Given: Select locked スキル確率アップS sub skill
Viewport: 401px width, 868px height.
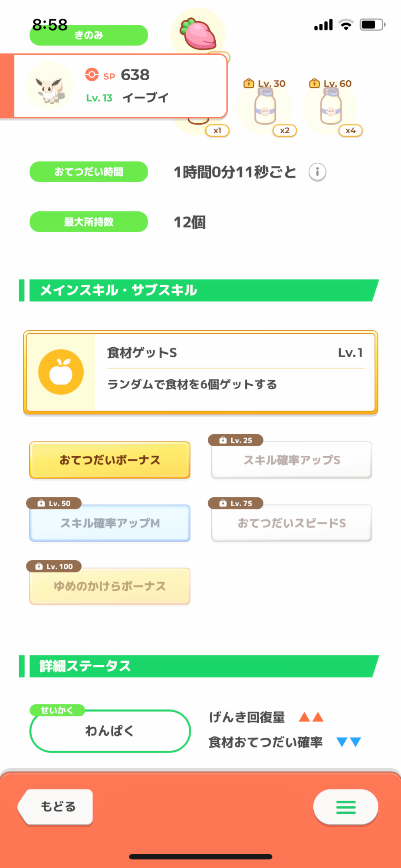Looking at the screenshot, I should pos(292,460).
